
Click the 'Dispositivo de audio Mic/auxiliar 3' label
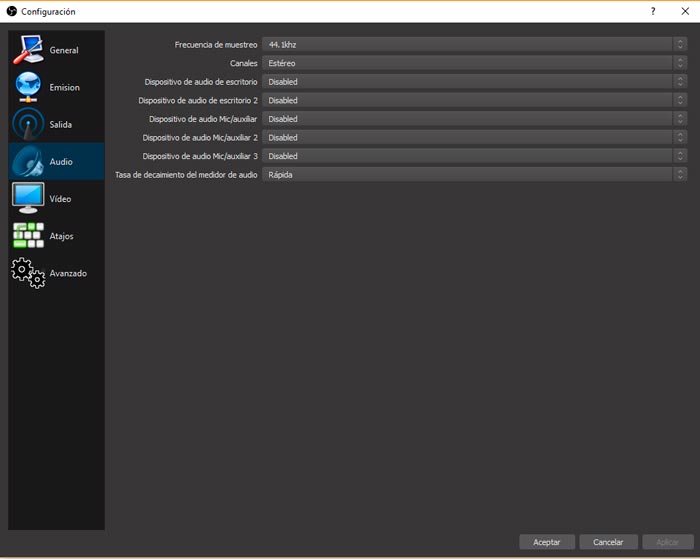[x=200, y=156]
